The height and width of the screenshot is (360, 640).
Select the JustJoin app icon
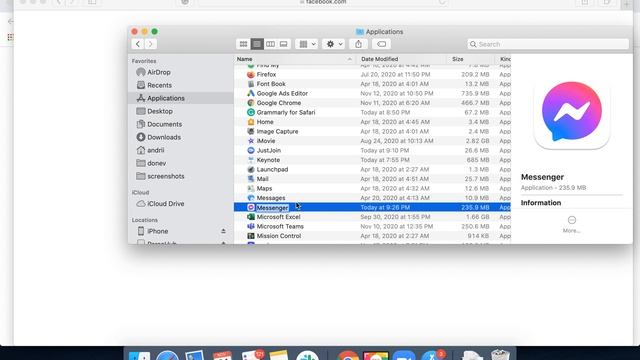coord(251,151)
